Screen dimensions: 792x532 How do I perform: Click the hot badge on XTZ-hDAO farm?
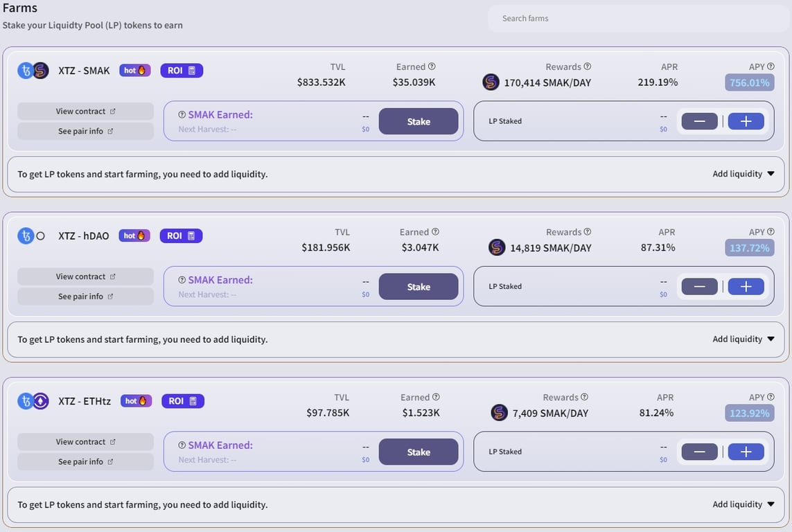pos(134,236)
